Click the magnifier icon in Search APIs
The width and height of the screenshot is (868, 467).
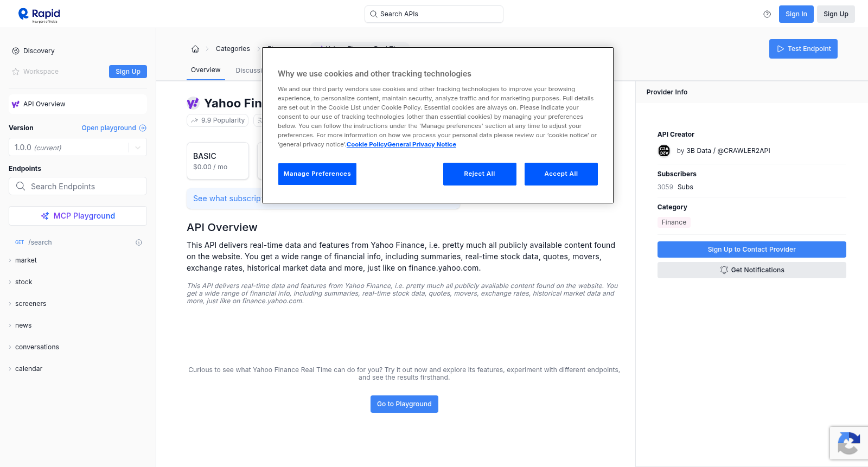[373, 14]
